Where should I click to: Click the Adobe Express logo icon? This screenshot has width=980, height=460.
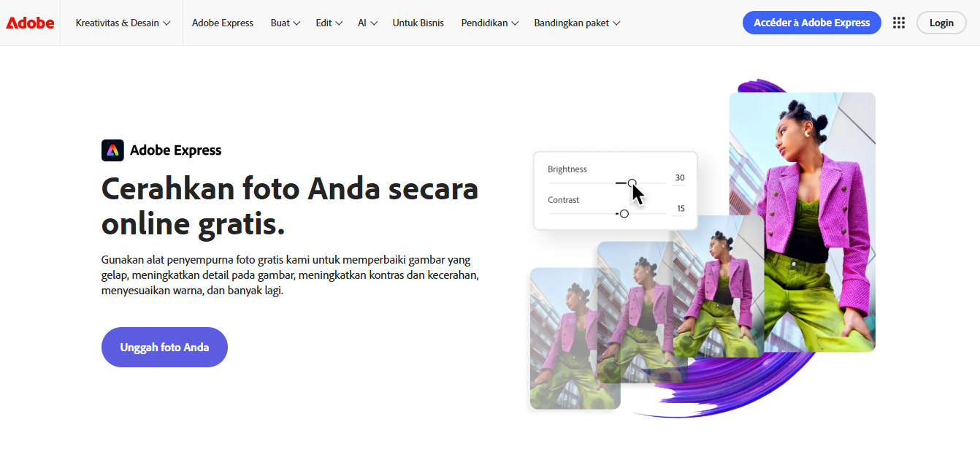point(112,150)
